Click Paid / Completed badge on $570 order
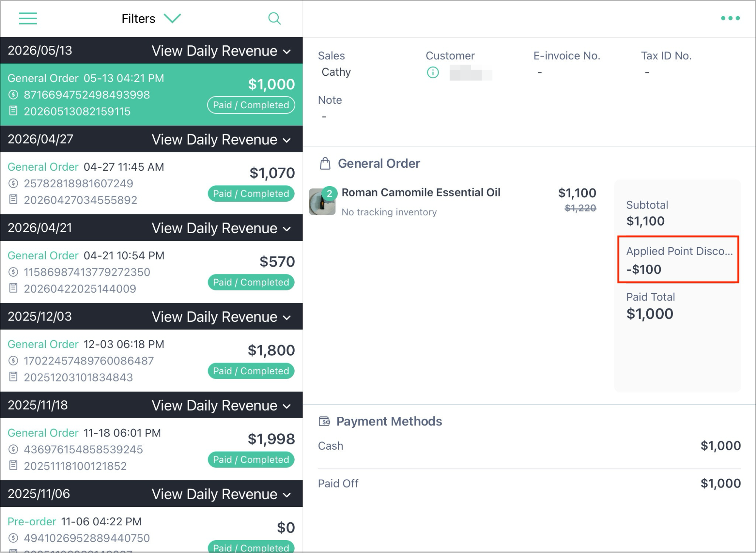The width and height of the screenshot is (756, 553). coord(251,282)
